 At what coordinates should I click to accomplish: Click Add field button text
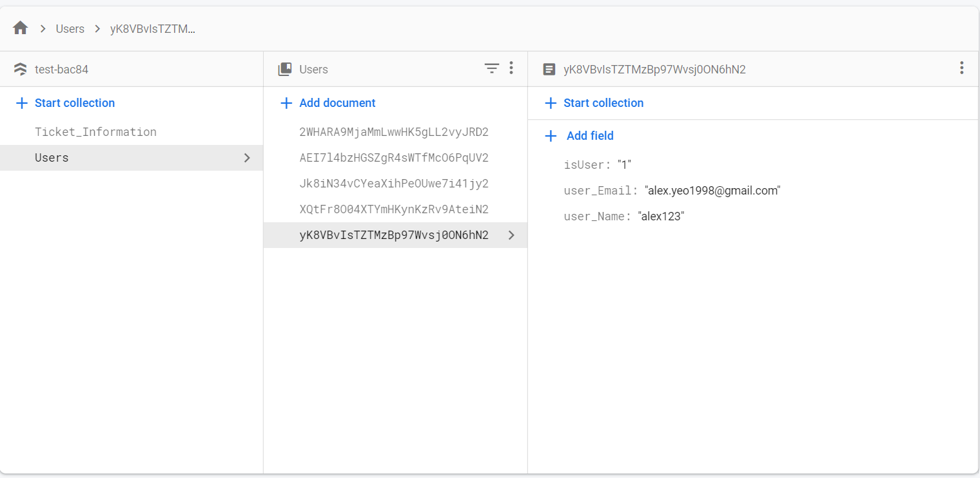[590, 136]
